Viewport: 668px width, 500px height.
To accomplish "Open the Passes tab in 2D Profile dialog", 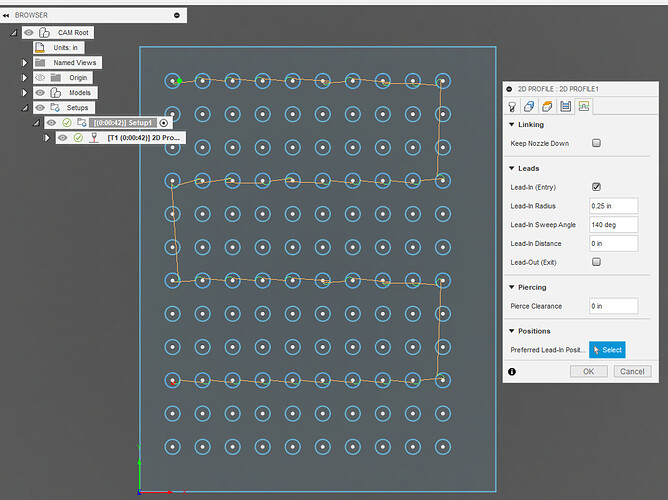I will (565, 106).
